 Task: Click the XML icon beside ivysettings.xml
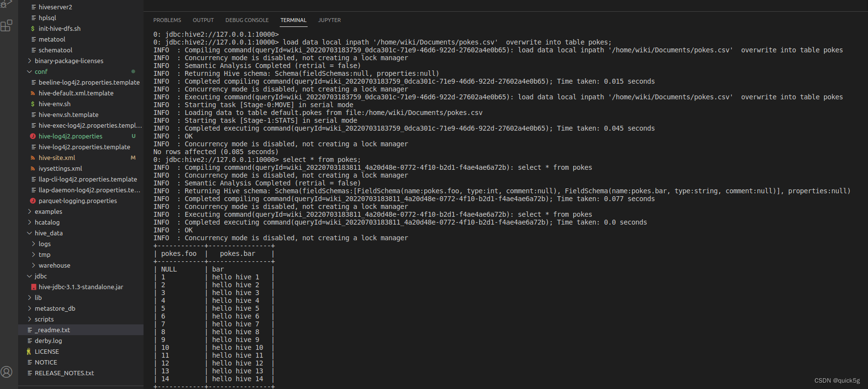(x=33, y=169)
